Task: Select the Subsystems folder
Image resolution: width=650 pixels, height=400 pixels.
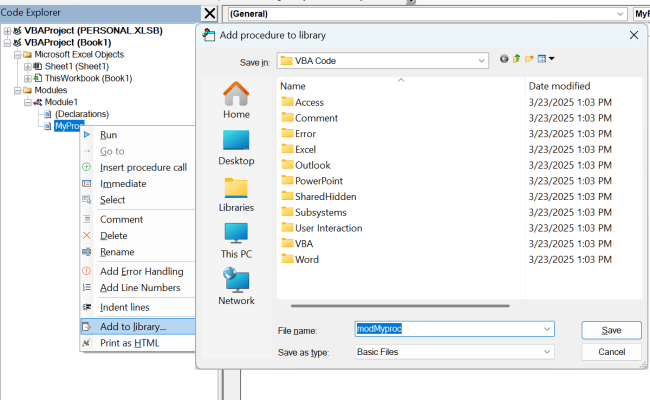Action: tap(314, 212)
